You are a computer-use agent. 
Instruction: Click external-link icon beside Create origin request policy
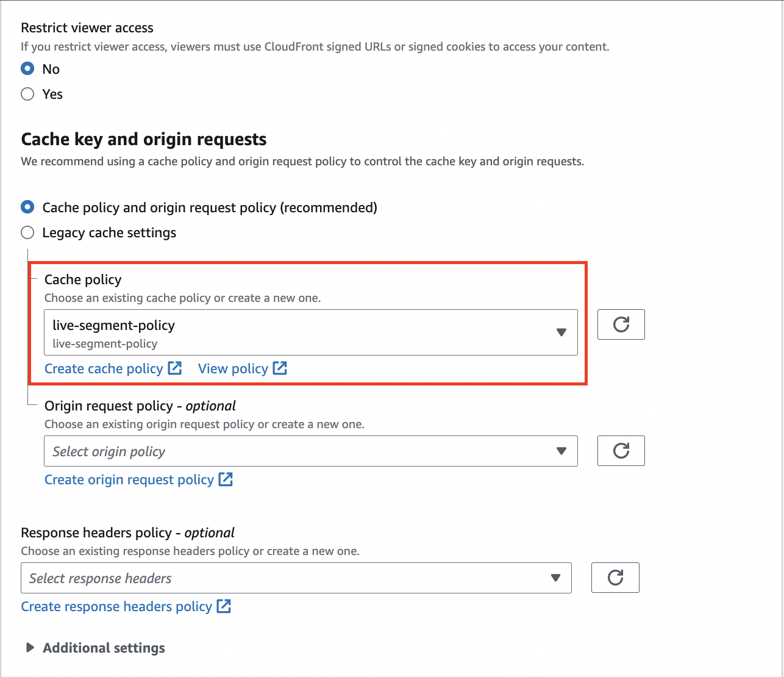pos(226,479)
